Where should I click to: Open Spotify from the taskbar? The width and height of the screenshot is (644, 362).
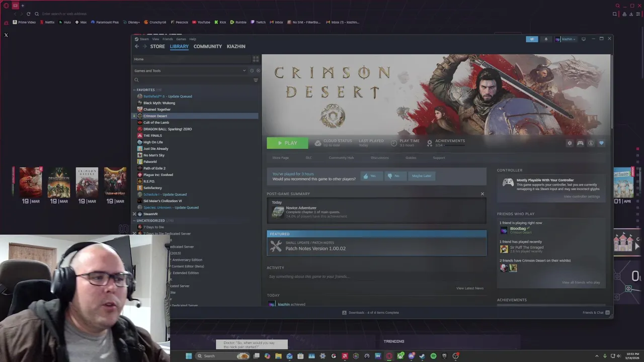tap(433, 356)
